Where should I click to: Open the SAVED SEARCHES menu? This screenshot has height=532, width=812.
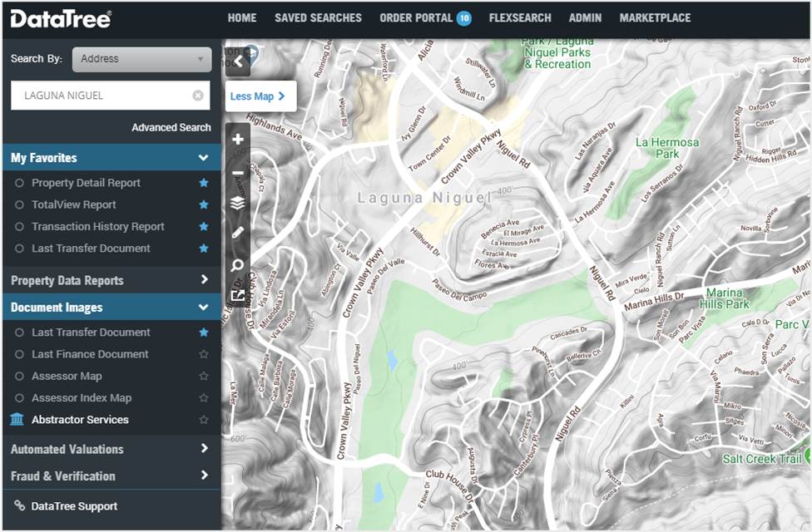click(x=318, y=17)
